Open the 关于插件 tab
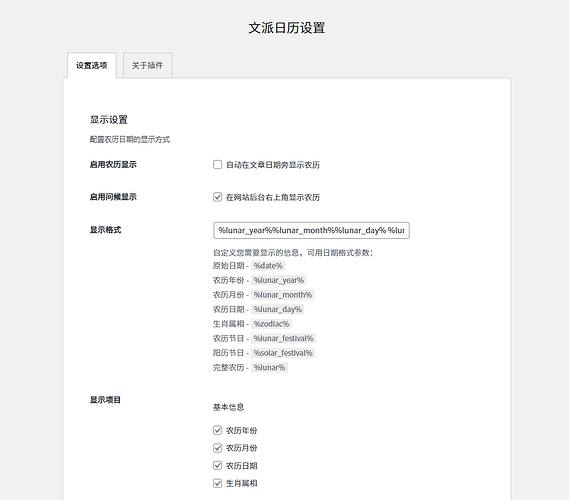Image resolution: width=569 pixels, height=500 pixels. pyautogui.click(x=147, y=65)
